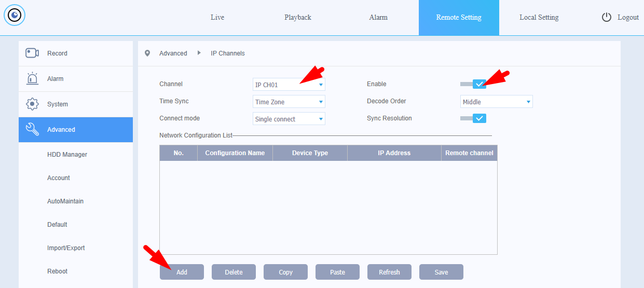Open the Channel dropdown showing IP CH01
Image resolution: width=644 pixels, height=288 pixels.
pos(289,85)
